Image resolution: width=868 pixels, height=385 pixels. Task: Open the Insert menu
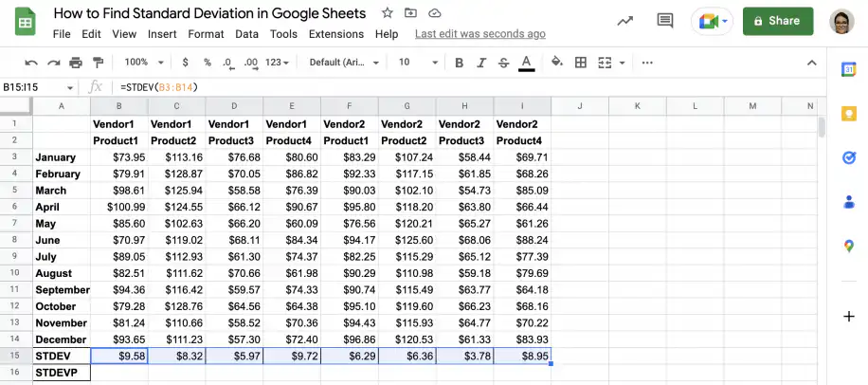click(x=162, y=34)
